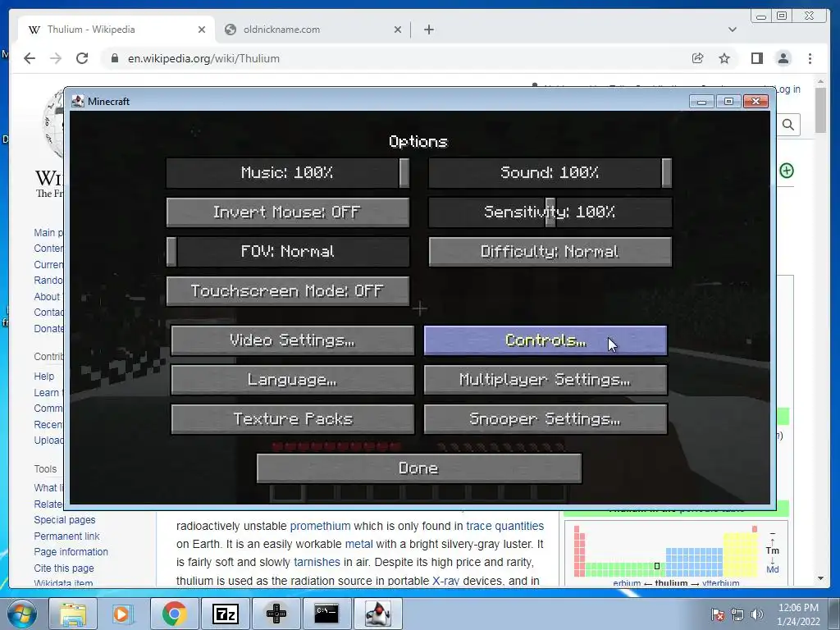Click the FOV Normal slider
Screen dimensions: 840x630
click(288, 252)
